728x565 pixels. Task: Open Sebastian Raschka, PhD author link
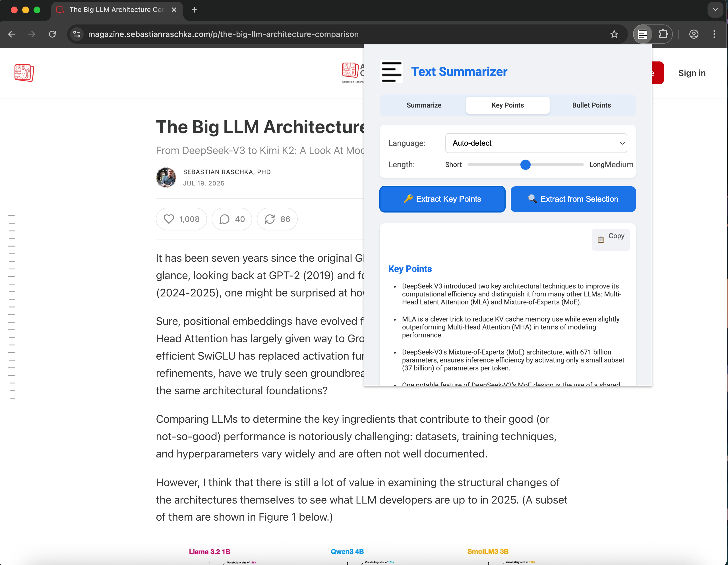pos(227,172)
